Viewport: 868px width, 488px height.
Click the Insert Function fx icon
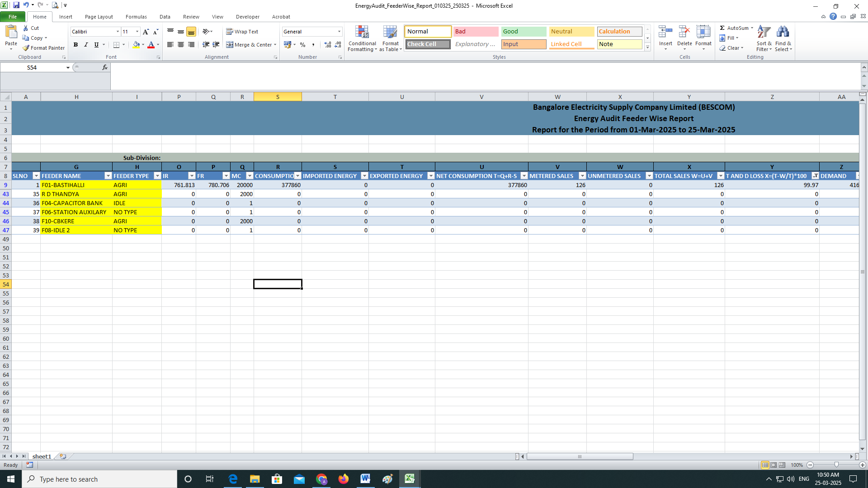coord(104,67)
